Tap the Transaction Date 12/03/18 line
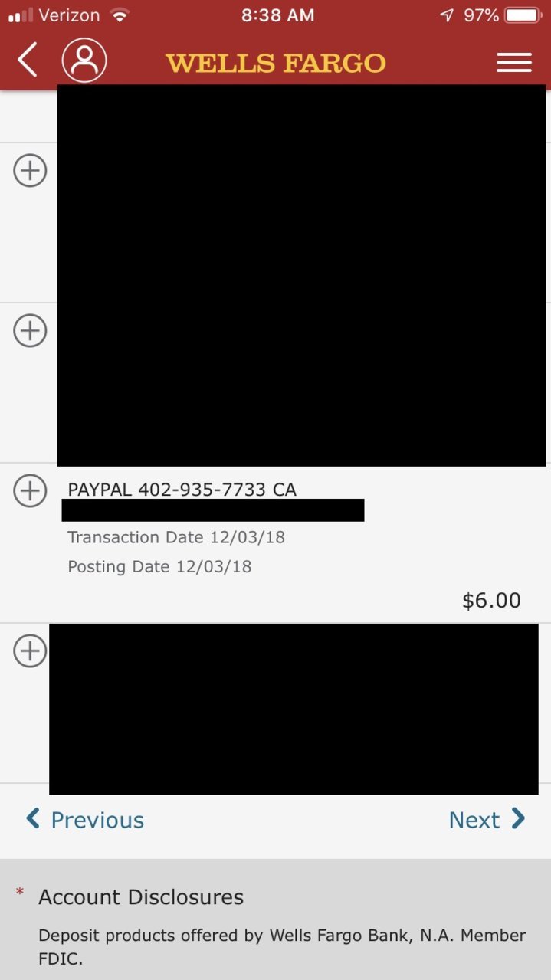 [x=176, y=537]
